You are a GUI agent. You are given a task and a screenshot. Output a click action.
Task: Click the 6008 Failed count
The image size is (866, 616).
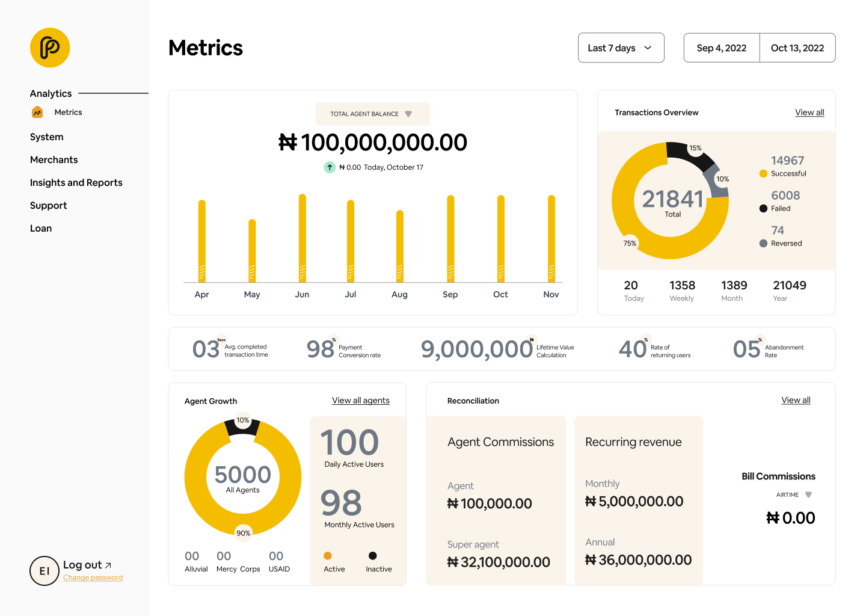(785, 196)
